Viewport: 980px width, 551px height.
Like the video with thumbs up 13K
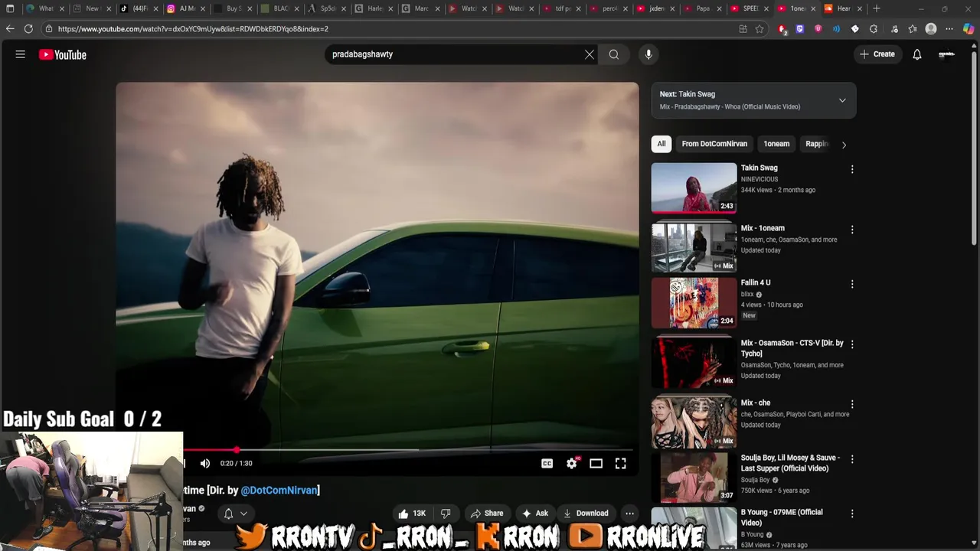point(411,514)
